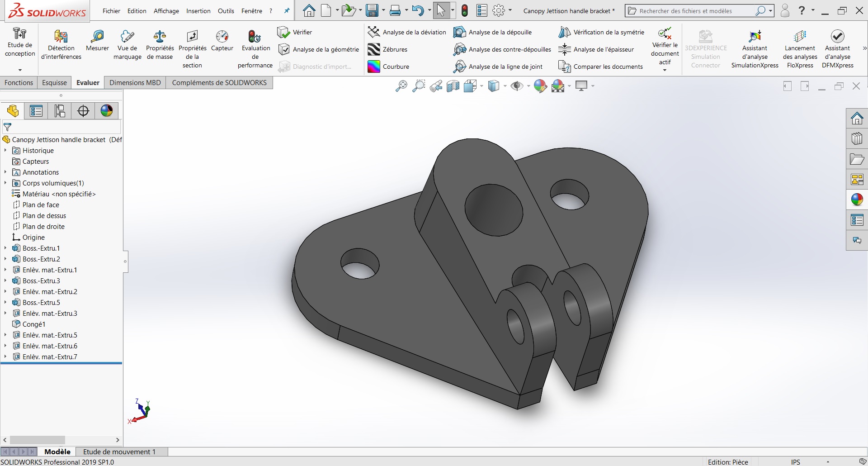Viewport: 868px width, 466px height.
Task: Open the IPS unit system status item
Action: (x=796, y=462)
